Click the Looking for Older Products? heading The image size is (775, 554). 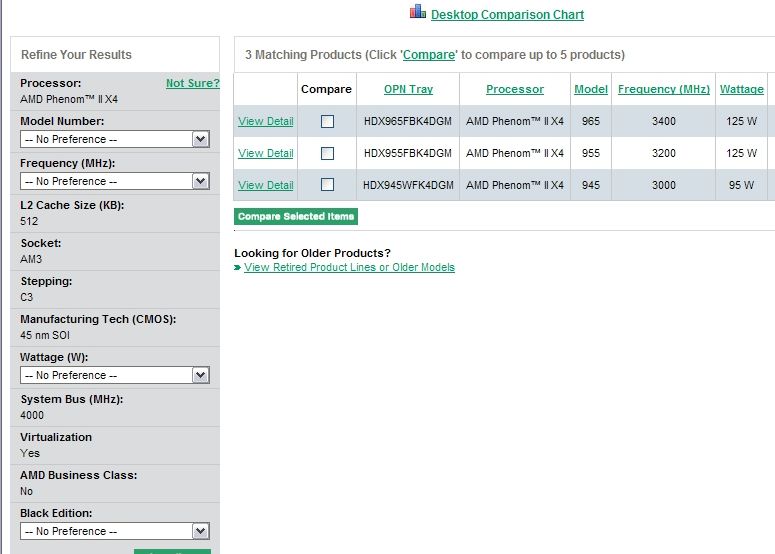312,253
